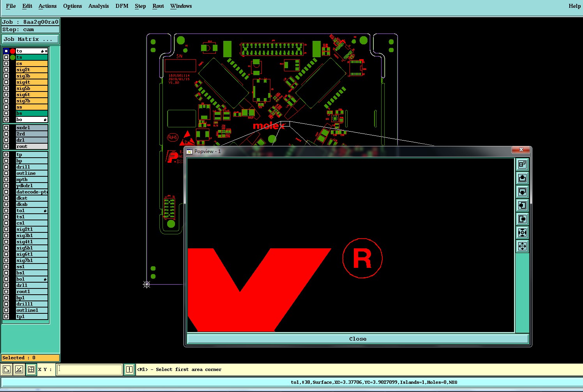
Task: Select the tp layer row
Action: click(32, 155)
